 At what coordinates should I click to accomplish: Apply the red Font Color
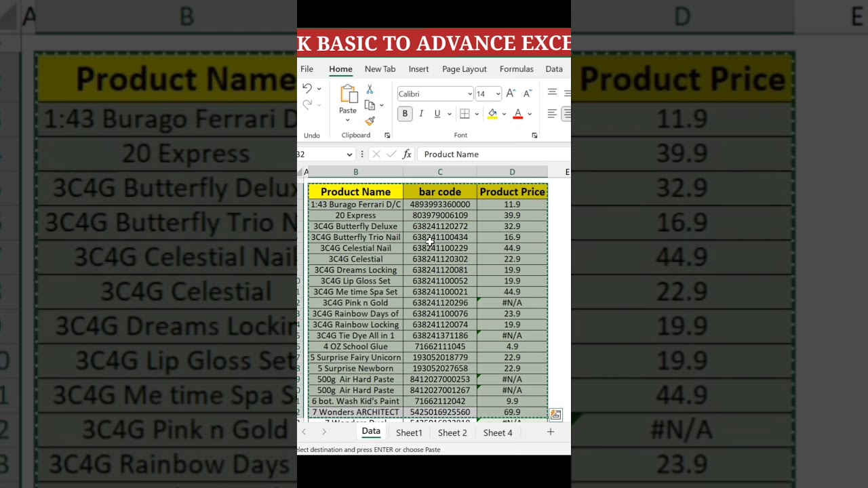tap(518, 114)
